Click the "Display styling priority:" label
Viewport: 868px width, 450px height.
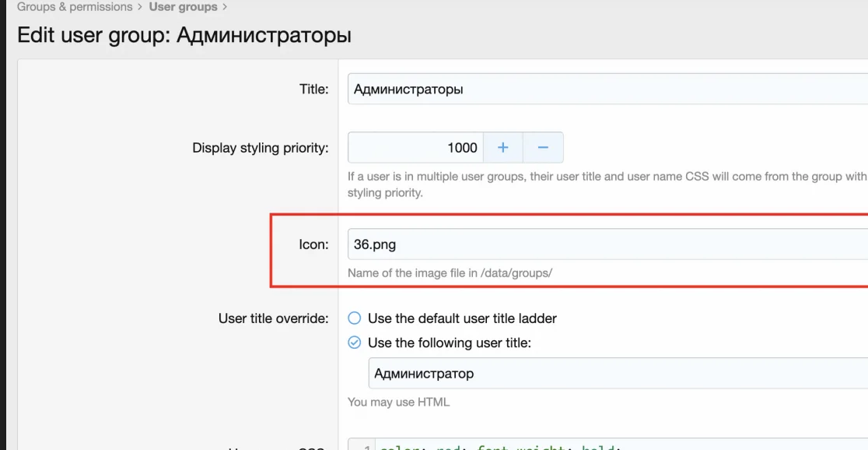[261, 147]
